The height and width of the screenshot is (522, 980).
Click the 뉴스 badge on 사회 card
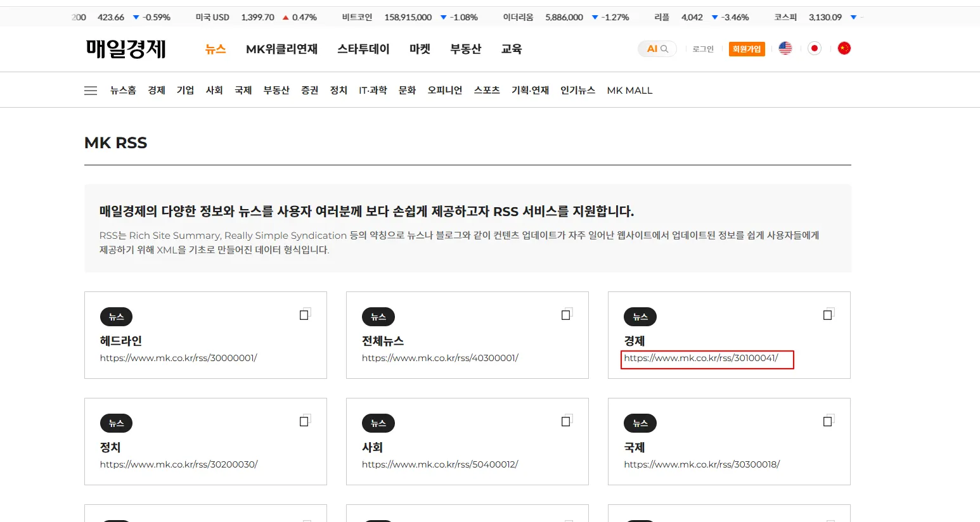coord(378,423)
